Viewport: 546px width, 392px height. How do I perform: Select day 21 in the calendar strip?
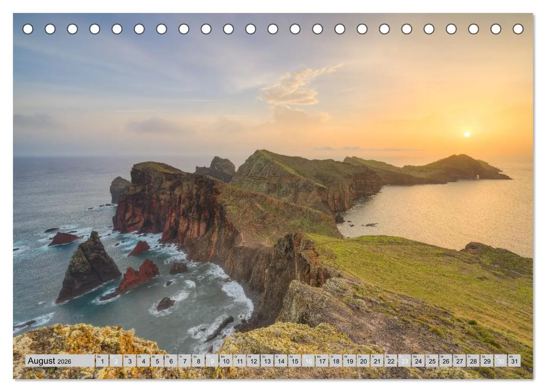377,361
